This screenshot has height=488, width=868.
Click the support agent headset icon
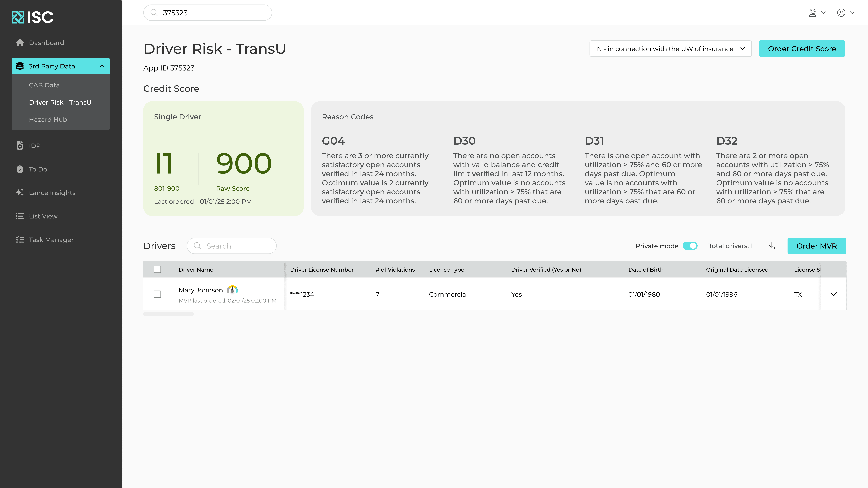tap(812, 13)
